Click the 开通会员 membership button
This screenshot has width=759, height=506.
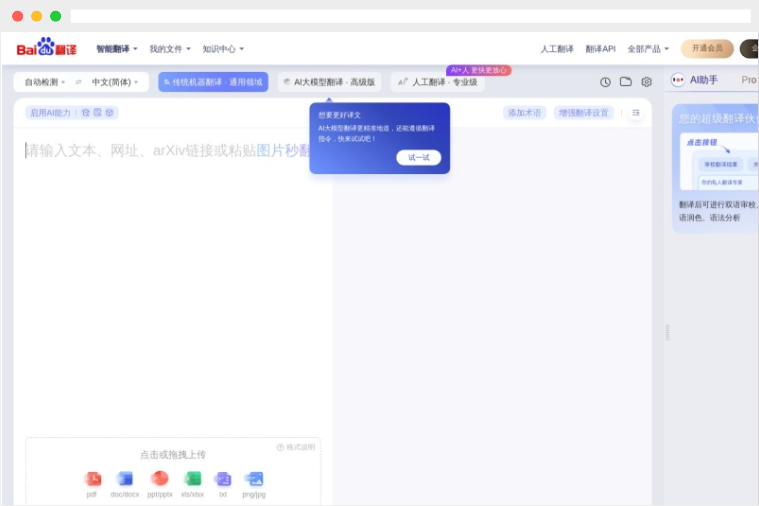707,48
